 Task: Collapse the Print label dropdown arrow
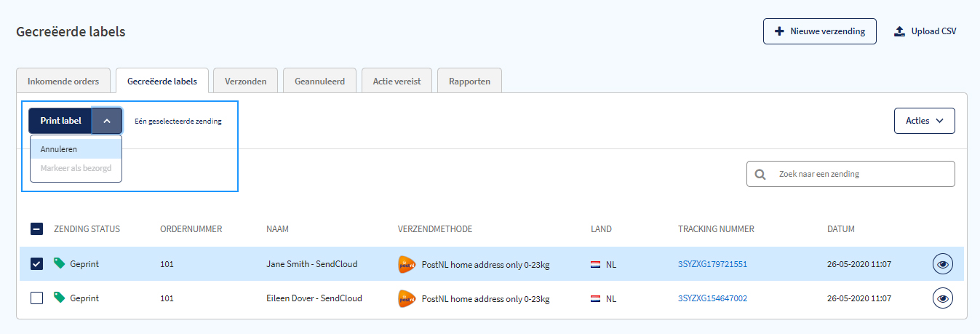(107, 121)
